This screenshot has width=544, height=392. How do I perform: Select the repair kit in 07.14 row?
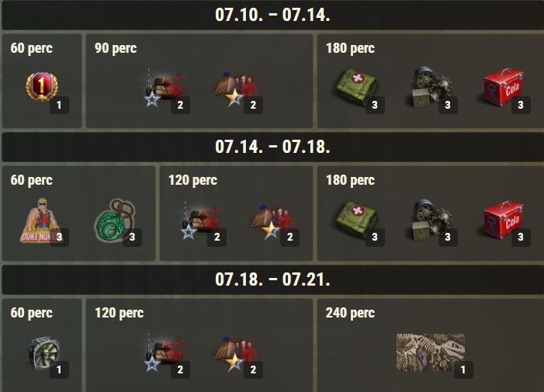click(431, 220)
